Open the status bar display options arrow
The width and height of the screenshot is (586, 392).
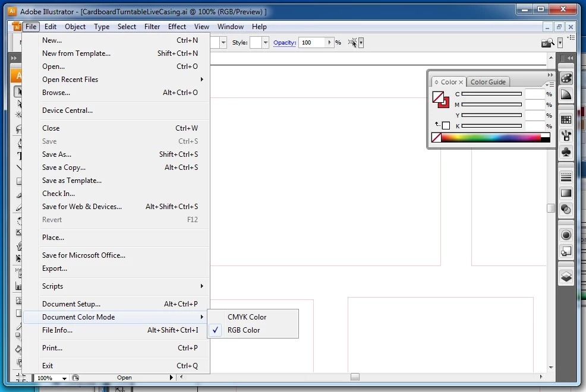coord(171,377)
